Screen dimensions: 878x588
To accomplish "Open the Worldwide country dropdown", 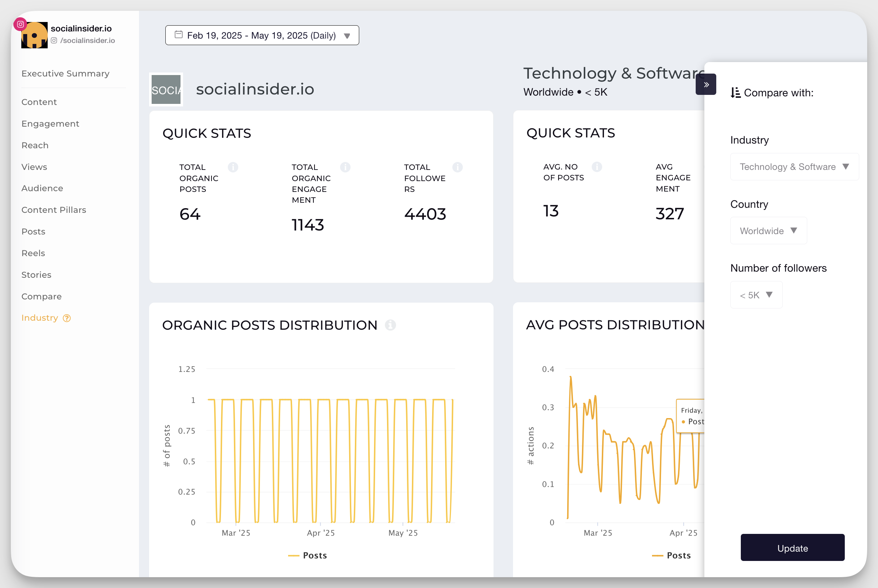I will click(768, 231).
